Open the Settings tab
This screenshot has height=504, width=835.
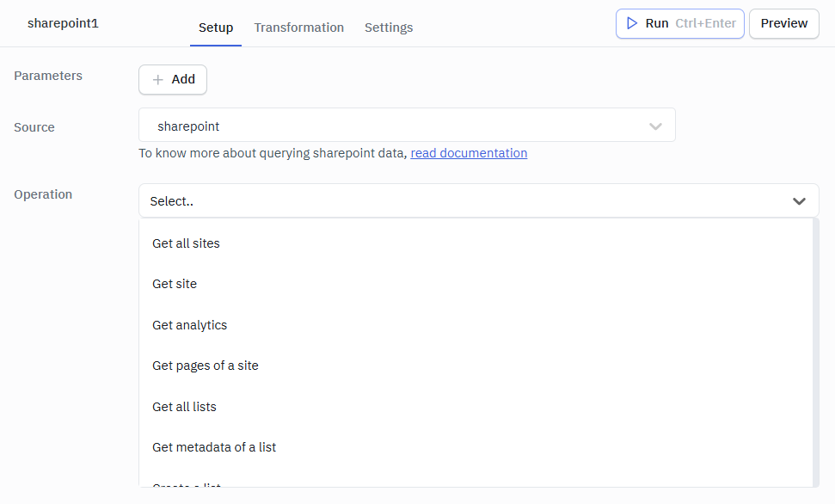pos(389,28)
